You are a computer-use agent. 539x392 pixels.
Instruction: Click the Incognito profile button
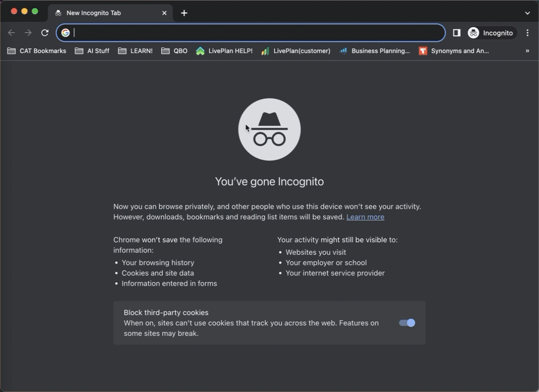[x=492, y=33]
